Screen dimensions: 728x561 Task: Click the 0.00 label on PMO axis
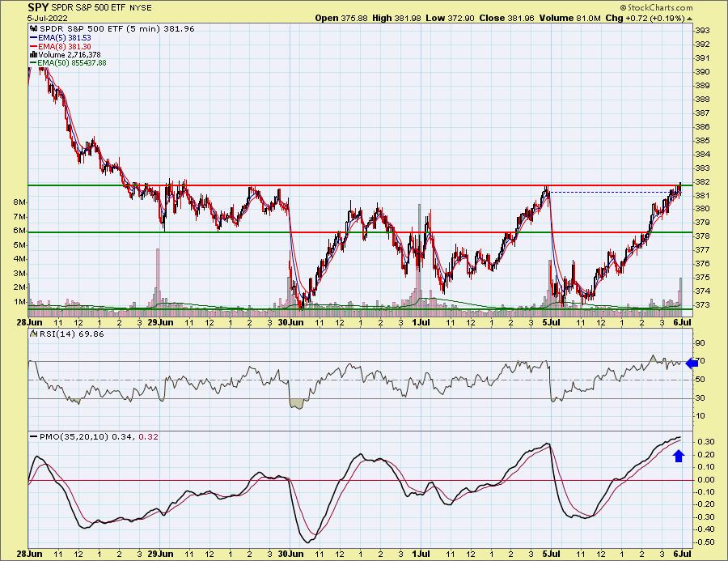click(x=705, y=480)
